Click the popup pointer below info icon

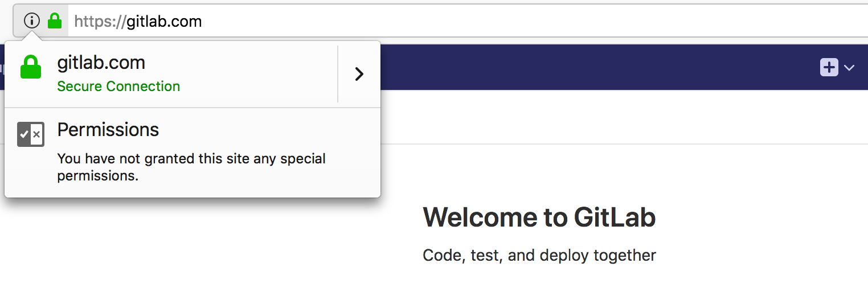click(x=32, y=36)
